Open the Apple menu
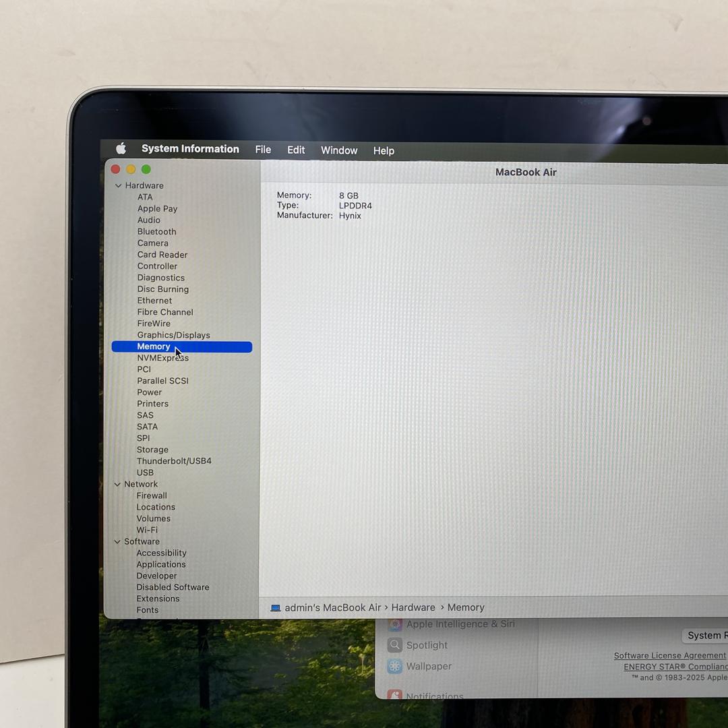Screen dimensions: 728x728 121,148
